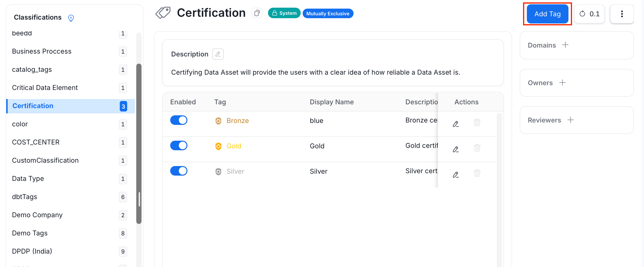The width and height of the screenshot is (644, 267).
Task: Open the three-dot more options menu
Action: point(622,14)
